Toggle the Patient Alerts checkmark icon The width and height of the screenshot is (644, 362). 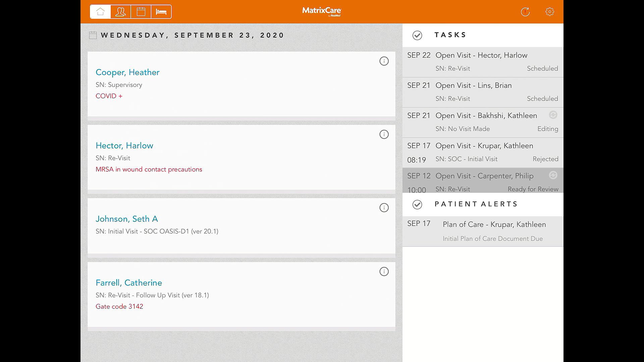[x=417, y=204]
